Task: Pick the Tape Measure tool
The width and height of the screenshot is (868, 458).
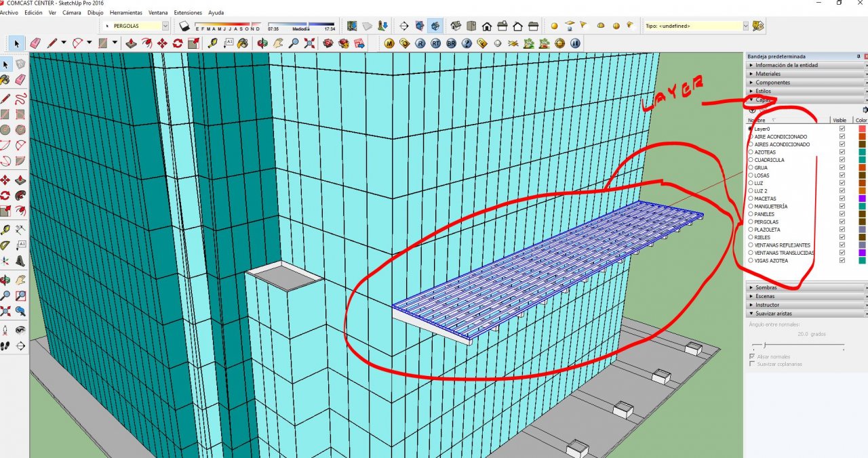Action: click(x=213, y=43)
